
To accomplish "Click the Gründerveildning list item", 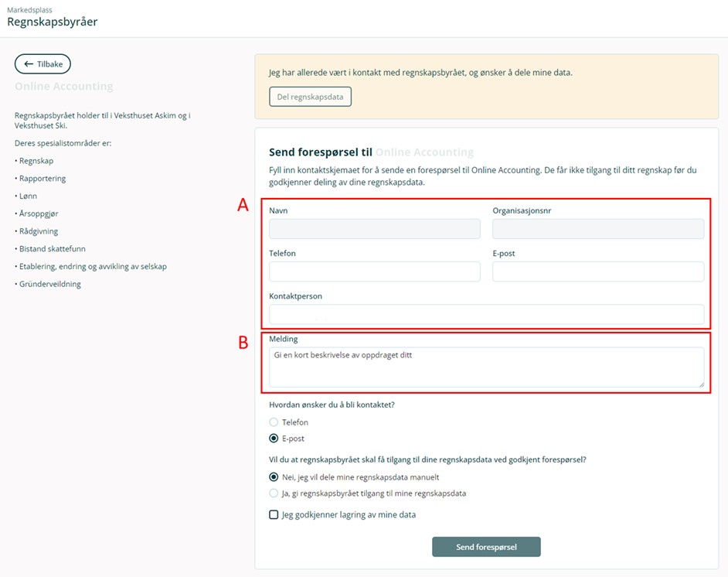I will 49,284.
